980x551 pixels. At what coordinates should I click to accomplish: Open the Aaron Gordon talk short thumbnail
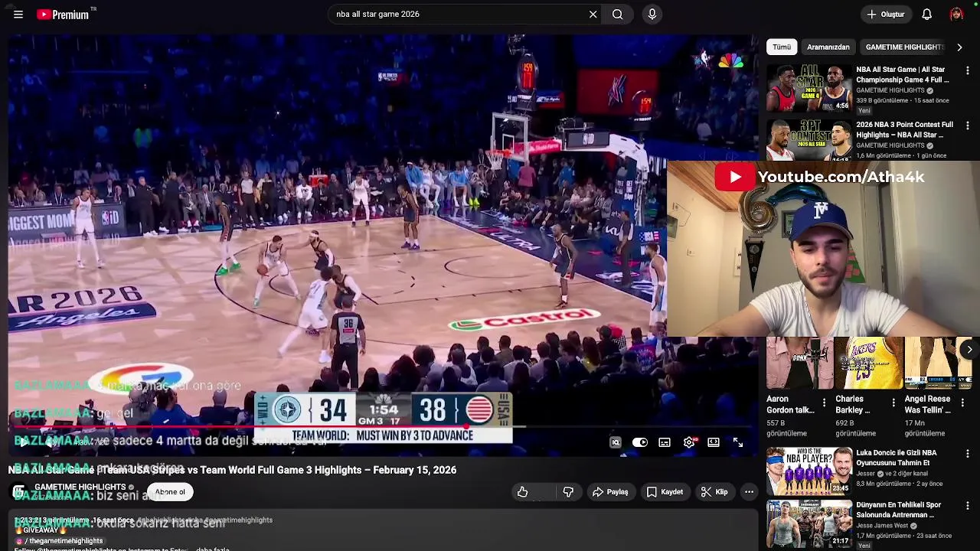point(800,364)
